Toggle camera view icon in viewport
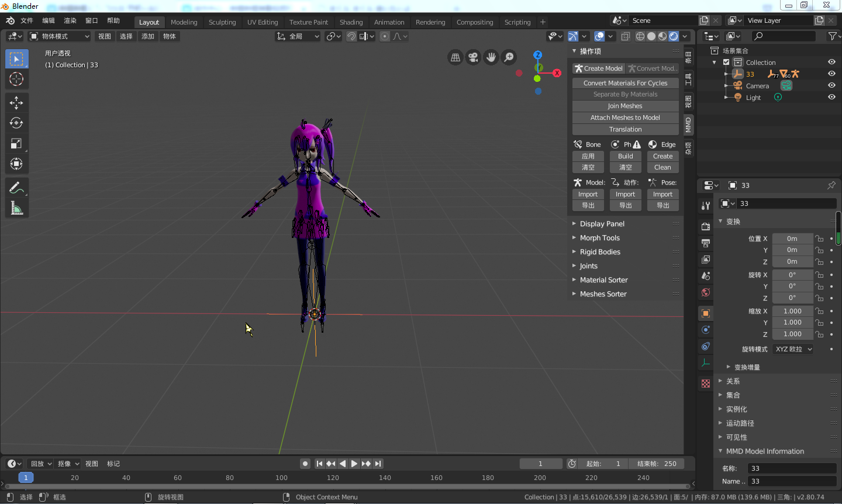Viewport: 842px width, 504px height. (x=473, y=57)
